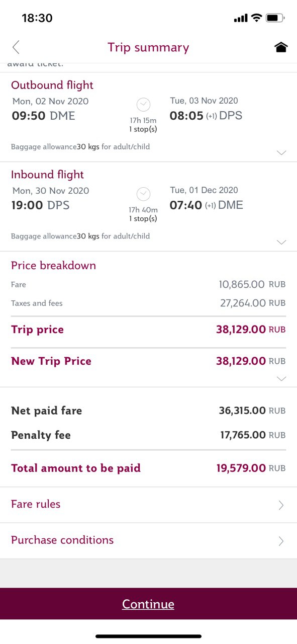Tap the Continue button

coord(148,604)
